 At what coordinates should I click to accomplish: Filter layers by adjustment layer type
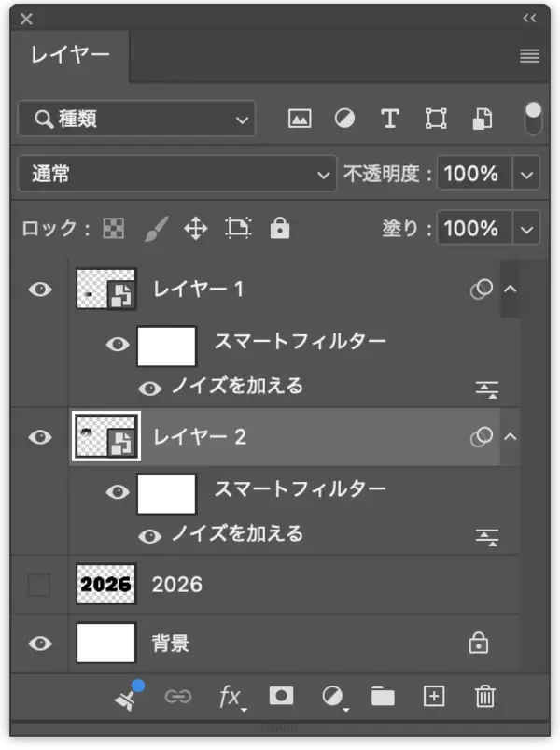coord(344,118)
